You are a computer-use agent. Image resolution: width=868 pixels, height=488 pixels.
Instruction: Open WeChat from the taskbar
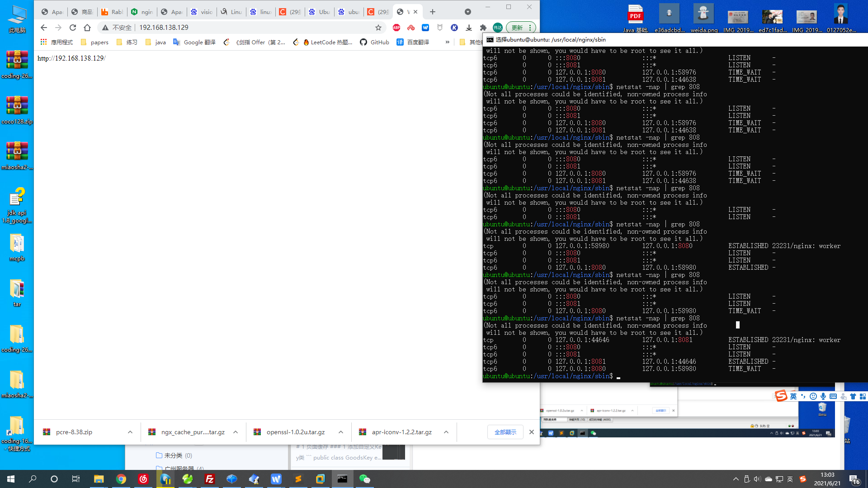click(364, 479)
